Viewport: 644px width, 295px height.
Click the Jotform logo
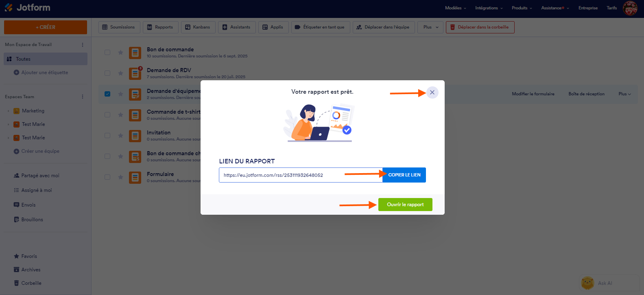click(27, 7)
